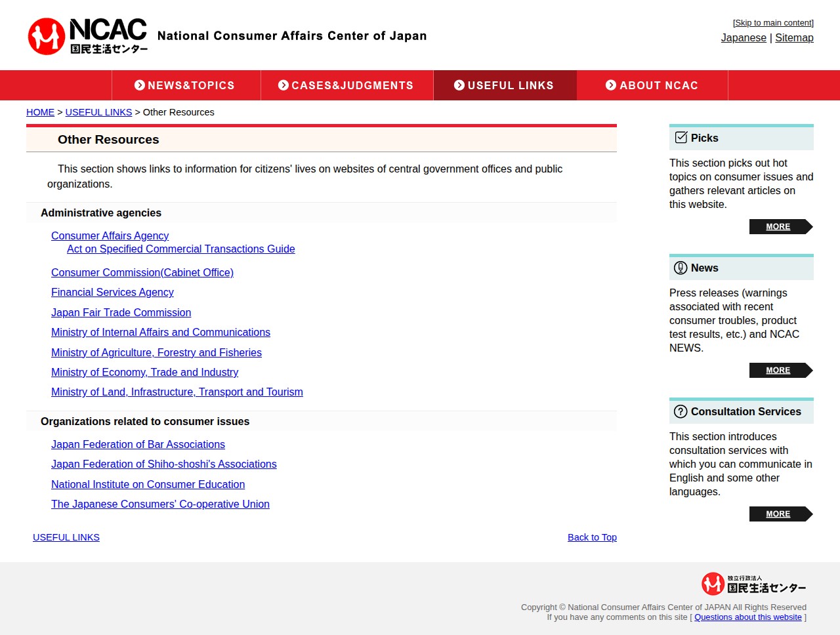Image resolution: width=840 pixels, height=635 pixels.
Task: Click the News section heading
Action: pyautogui.click(x=704, y=268)
